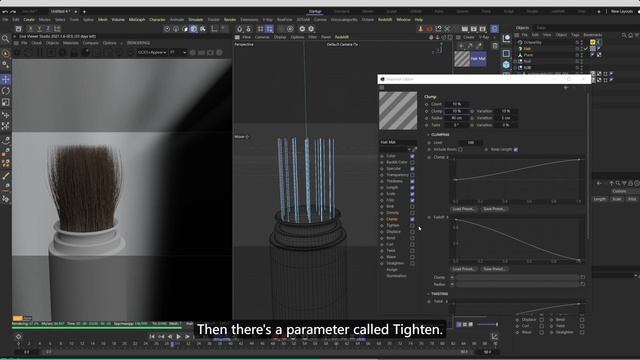Viewport: 640px width, 360px height.
Task: Click the back arrow in Material Editor
Action: click(x=566, y=87)
